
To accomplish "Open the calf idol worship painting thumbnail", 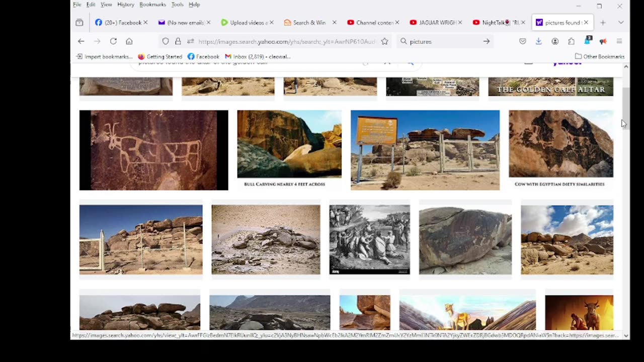I will 579,313.
